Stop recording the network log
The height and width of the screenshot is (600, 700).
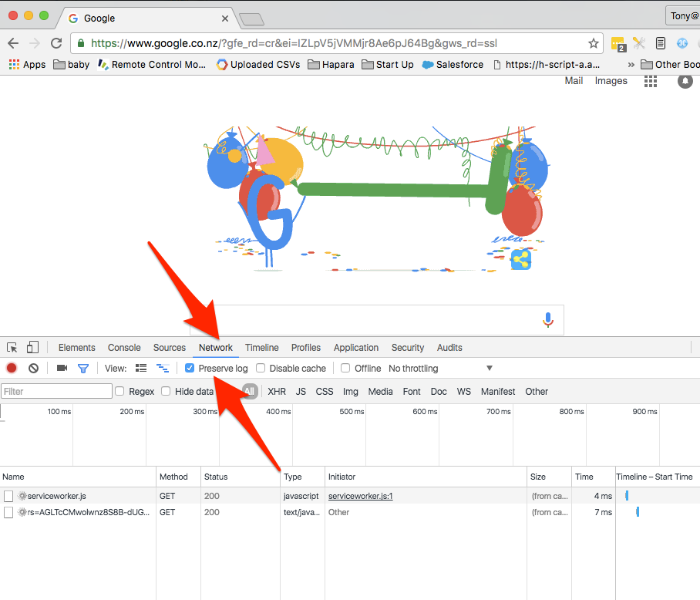pos(12,369)
